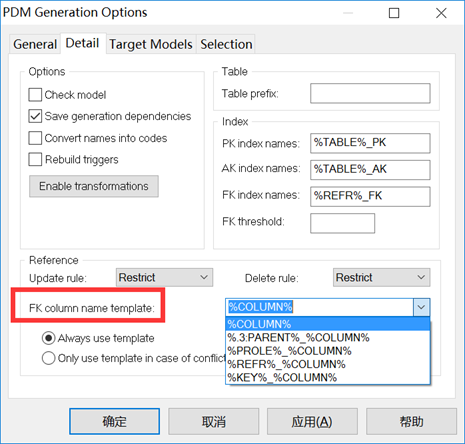This screenshot has width=465, height=444.
Task: Close the PDM Generation Options dialog
Action: click(441, 13)
